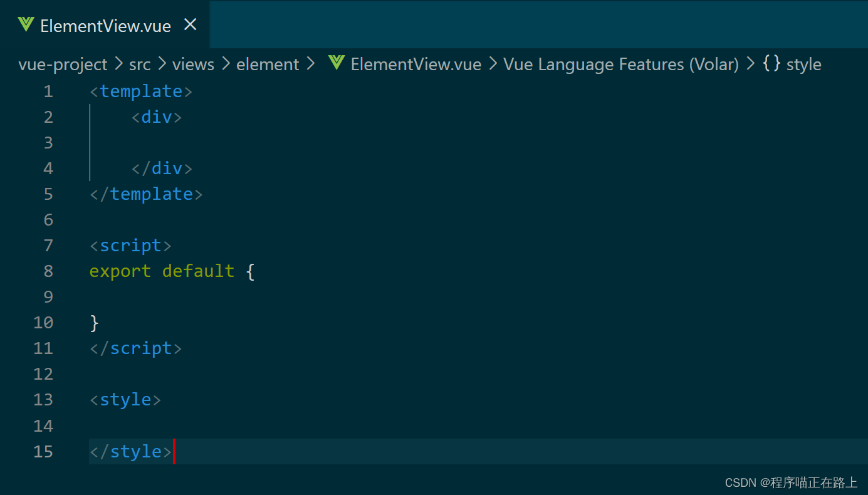Screen dimensions: 868x495
Task: Open the views breadcrumb segment
Action: tap(193, 65)
